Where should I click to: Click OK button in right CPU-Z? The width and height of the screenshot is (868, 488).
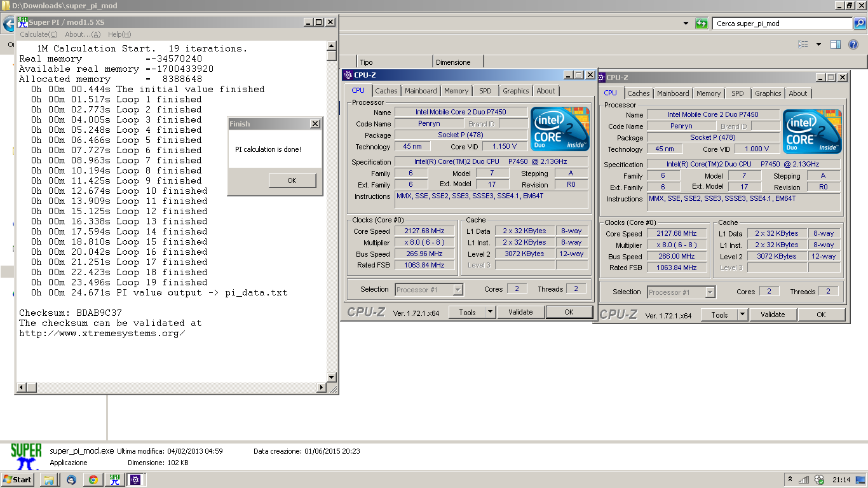[x=821, y=315]
